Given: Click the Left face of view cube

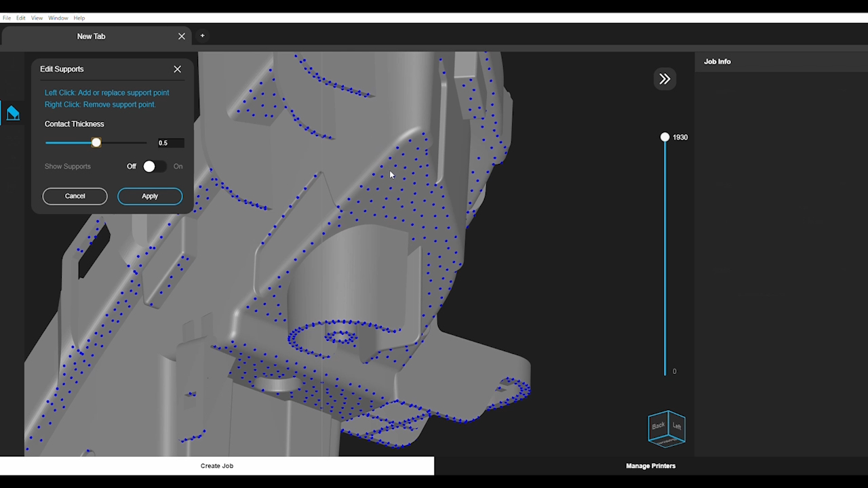Looking at the screenshot, I should (x=677, y=426).
